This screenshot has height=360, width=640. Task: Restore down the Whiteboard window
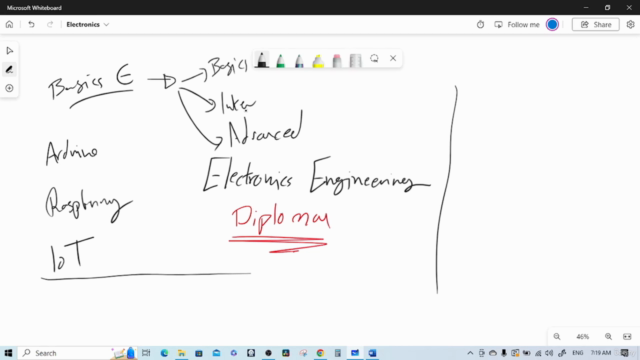tap(607, 7)
